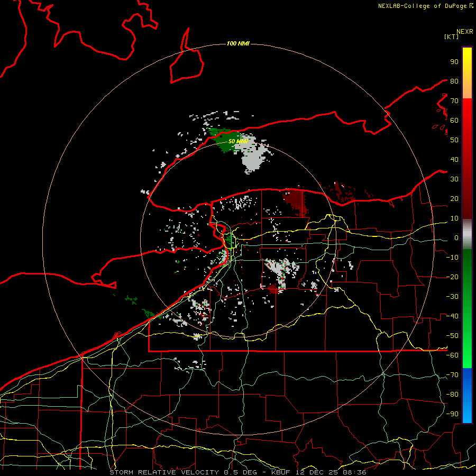Click the -70 value on the velocity scale
Screen dimensions: 476x476
point(452,375)
